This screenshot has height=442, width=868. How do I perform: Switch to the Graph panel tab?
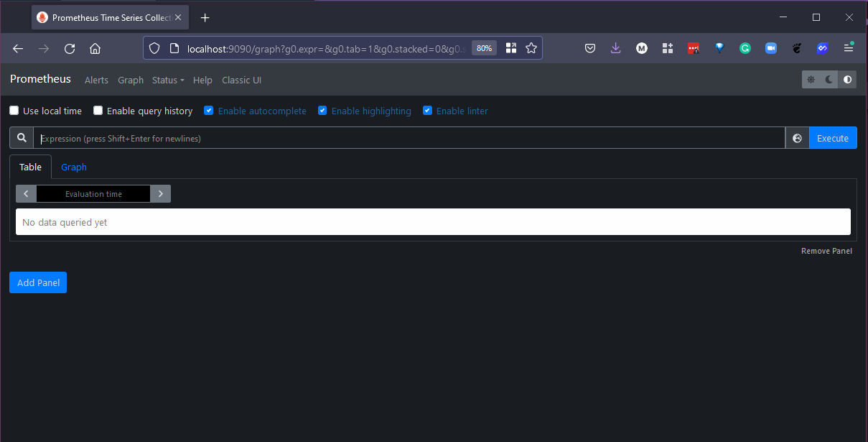74,167
